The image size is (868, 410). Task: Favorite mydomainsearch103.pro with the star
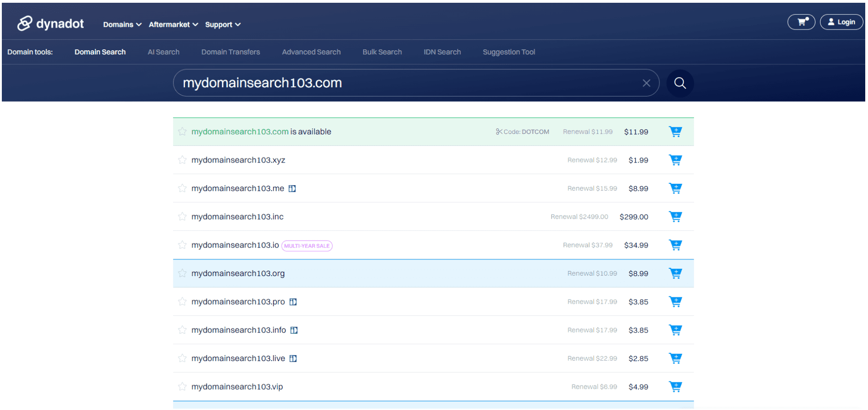pos(182,301)
